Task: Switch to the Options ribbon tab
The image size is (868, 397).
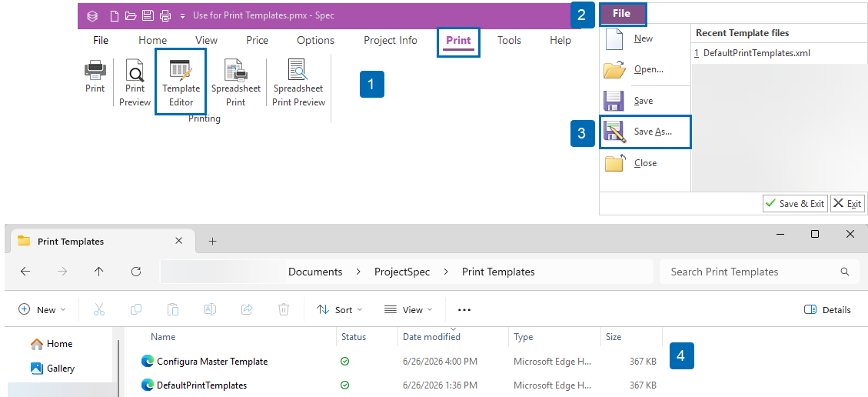Action: click(x=315, y=41)
